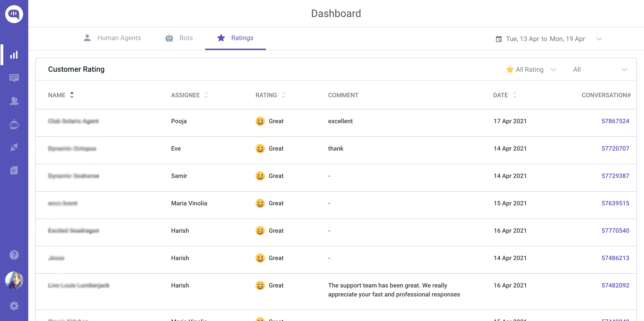This screenshot has width=644, height=321.
Task: Open the Dashboard analytics bar chart icon
Action: 14,55
